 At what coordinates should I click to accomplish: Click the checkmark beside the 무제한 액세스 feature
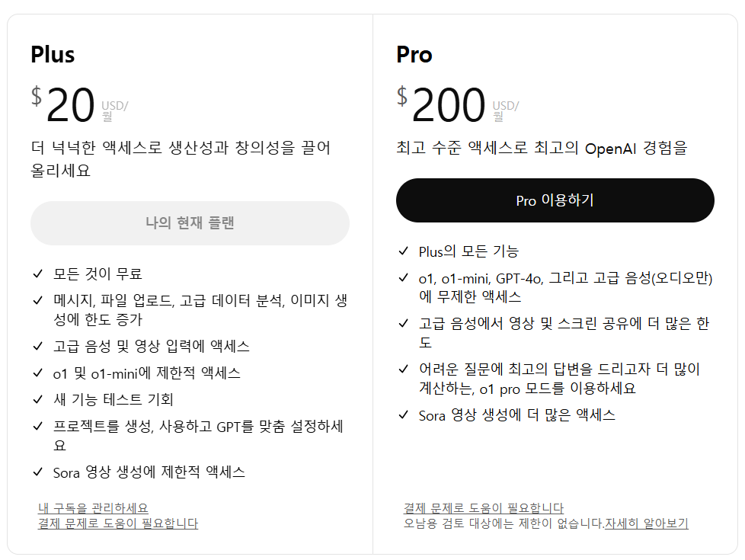point(402,280)
